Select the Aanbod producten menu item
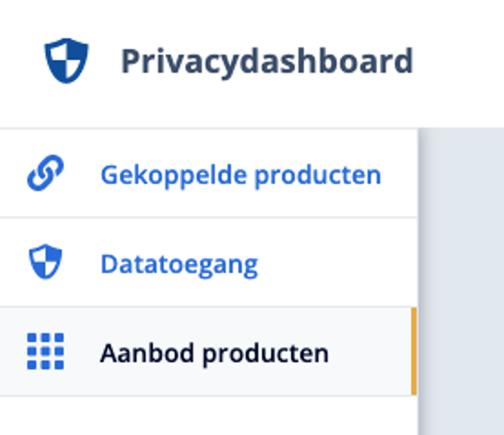 click(208, 351)
